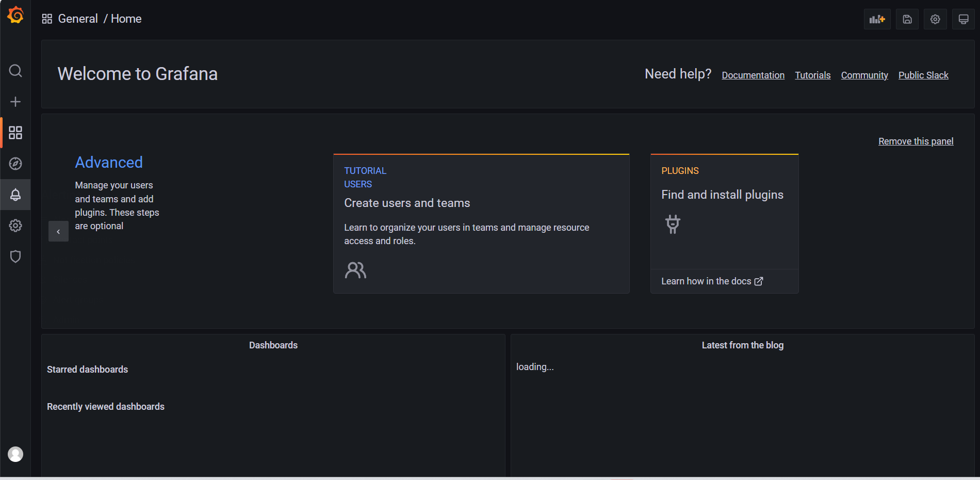Open the Alerting bell icon in sidebar
Viewport: 980px width, 480px height.
15,195
